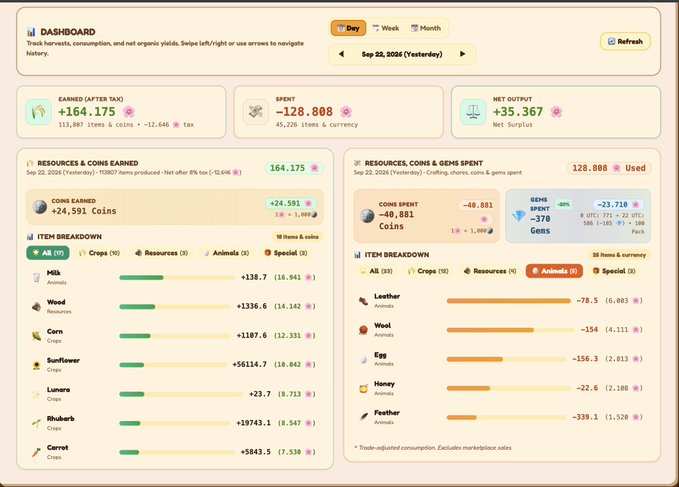
Task: Click the Egg icon
Action: tap(364, 359)
